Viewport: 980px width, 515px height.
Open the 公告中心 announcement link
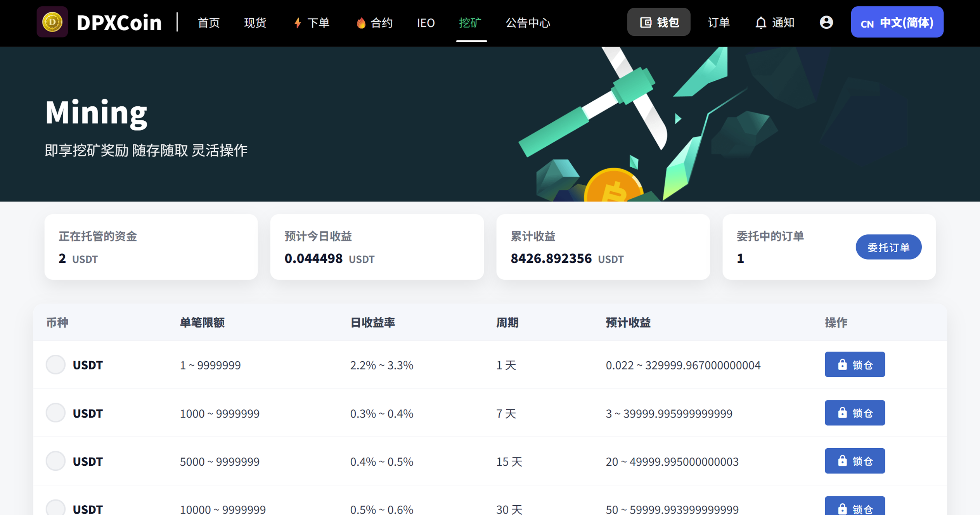(528, 23)
